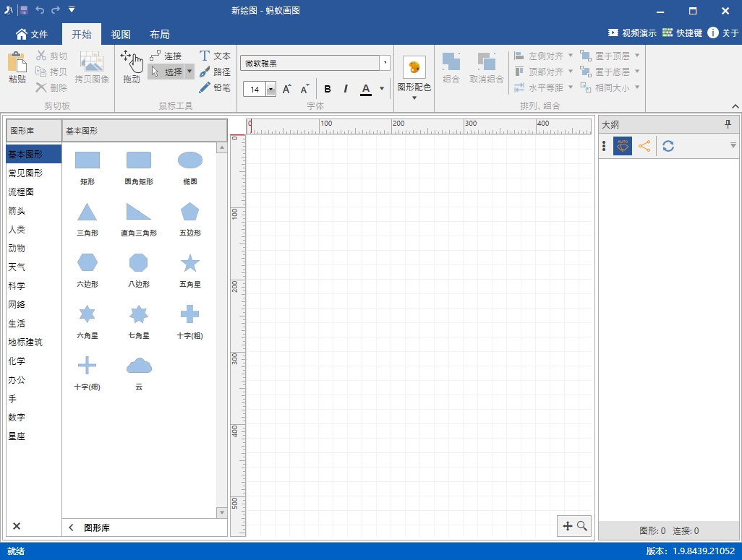The image size is (742, 560).
Task: Toggle bold text formatting
Action: tap(328, 89)
